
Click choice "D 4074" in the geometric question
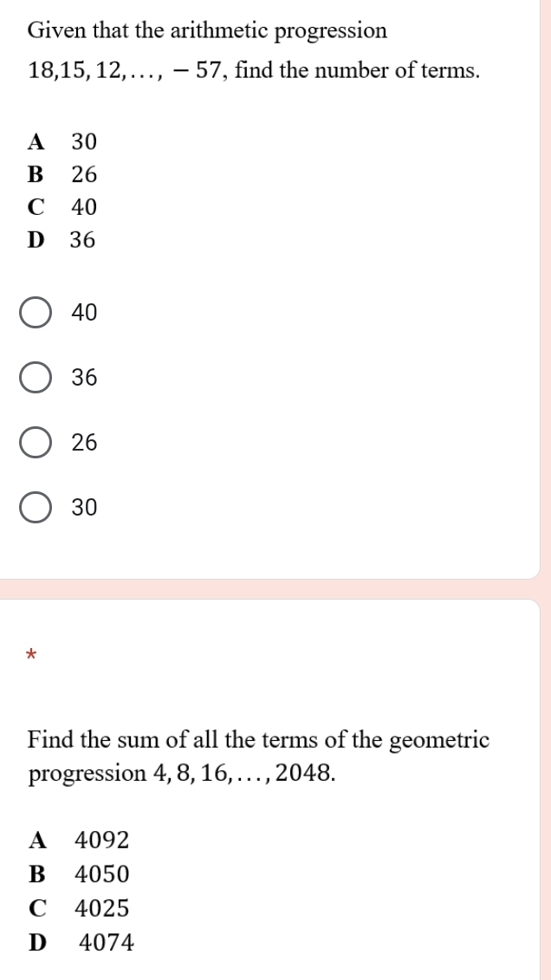[x=81, y=943]
